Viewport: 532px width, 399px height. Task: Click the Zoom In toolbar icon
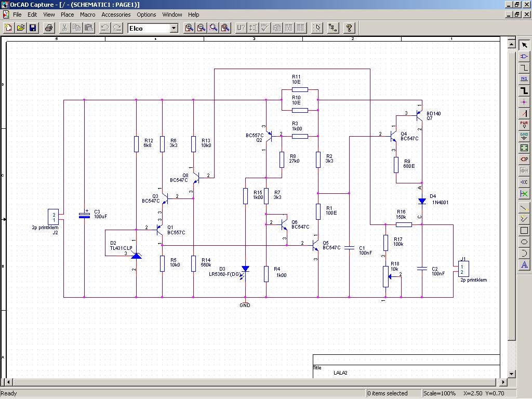click(190, 28)
